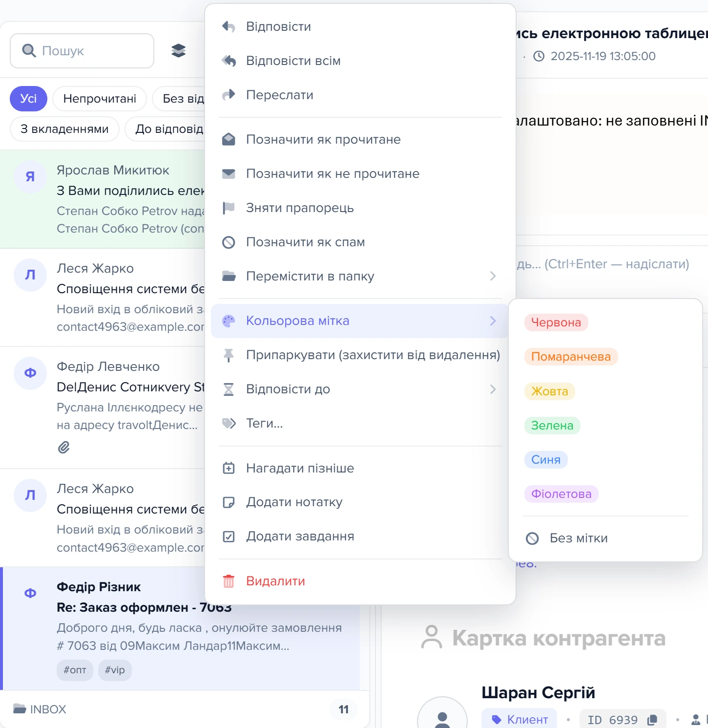Click the Клиент tag on contractor card
The image size is (708, 728).
pyautogui.click(x=519, y=720)
